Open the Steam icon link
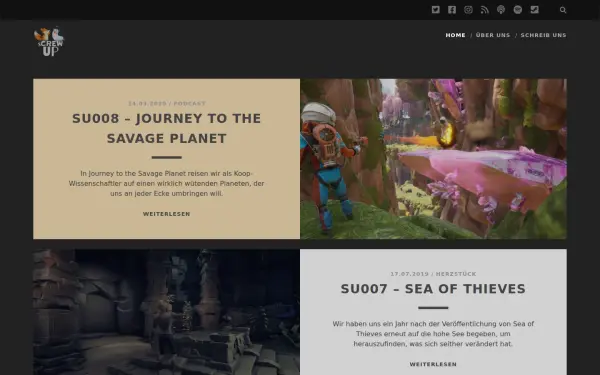The height and width of the screenshot is (375, 600). click(535, 10)
